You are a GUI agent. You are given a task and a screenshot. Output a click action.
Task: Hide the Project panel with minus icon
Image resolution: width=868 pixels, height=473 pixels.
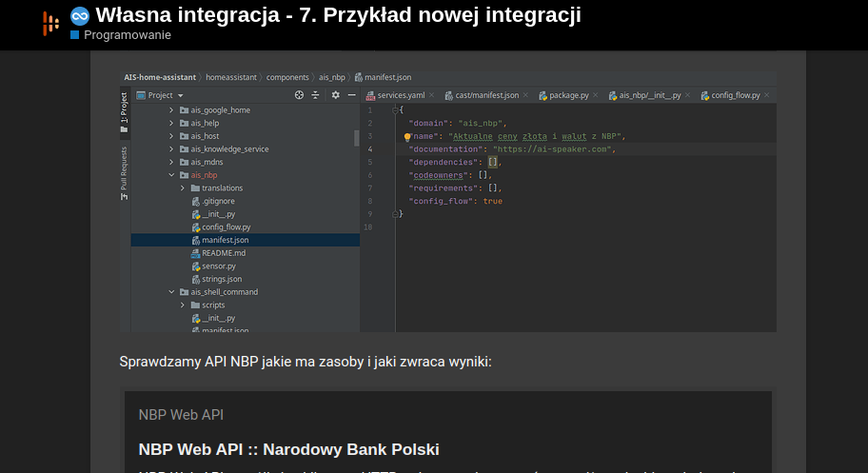click(x=351, y=95)
